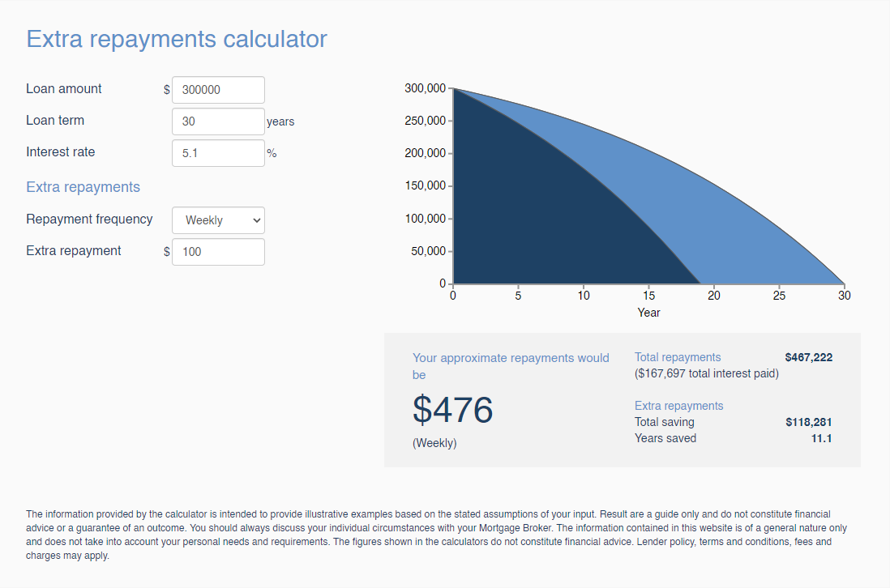
Task: Click the dropdown arrow on the Weekly selector
Action: click(x=256, y=219)
